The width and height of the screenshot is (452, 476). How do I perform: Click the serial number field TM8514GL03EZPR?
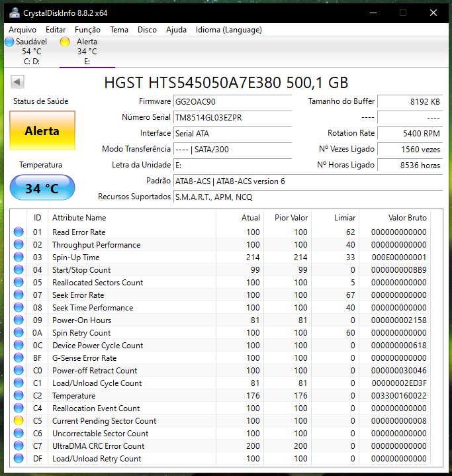[x=232, y=117]
